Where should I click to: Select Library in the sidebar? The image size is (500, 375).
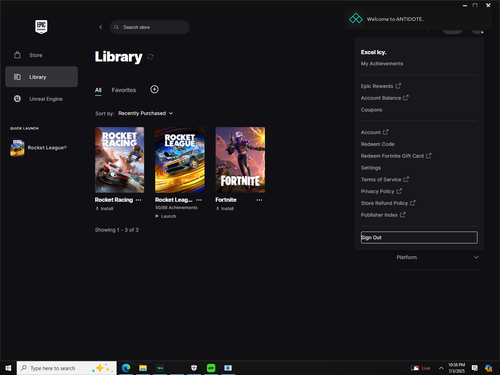tap(41, 77)
